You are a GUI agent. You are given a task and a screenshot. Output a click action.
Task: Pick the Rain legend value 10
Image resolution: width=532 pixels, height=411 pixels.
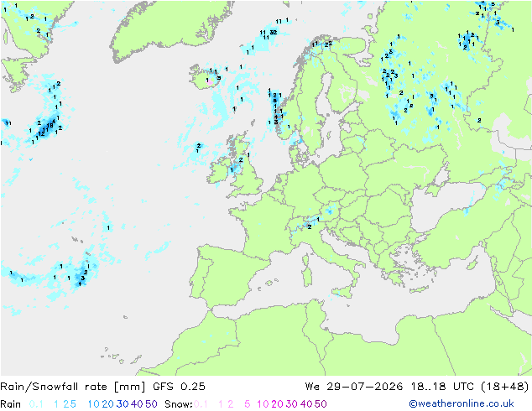point(94,404)
